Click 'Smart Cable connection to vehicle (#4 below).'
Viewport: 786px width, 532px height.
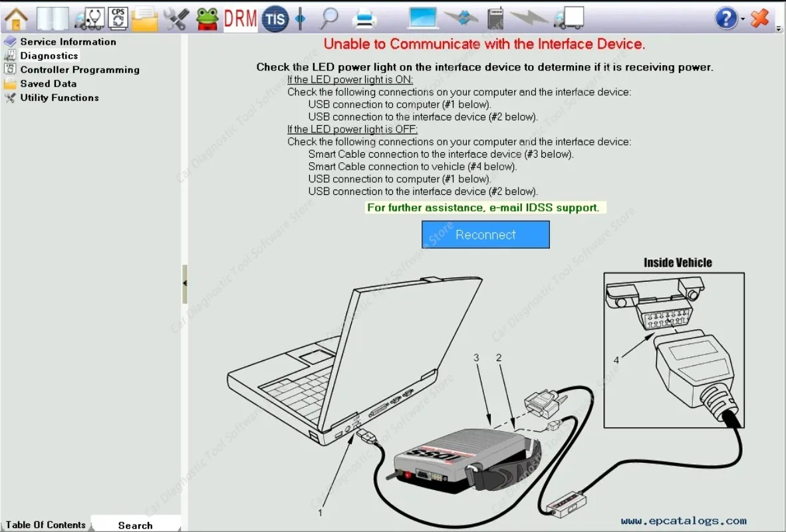click(x=412, y=166)
